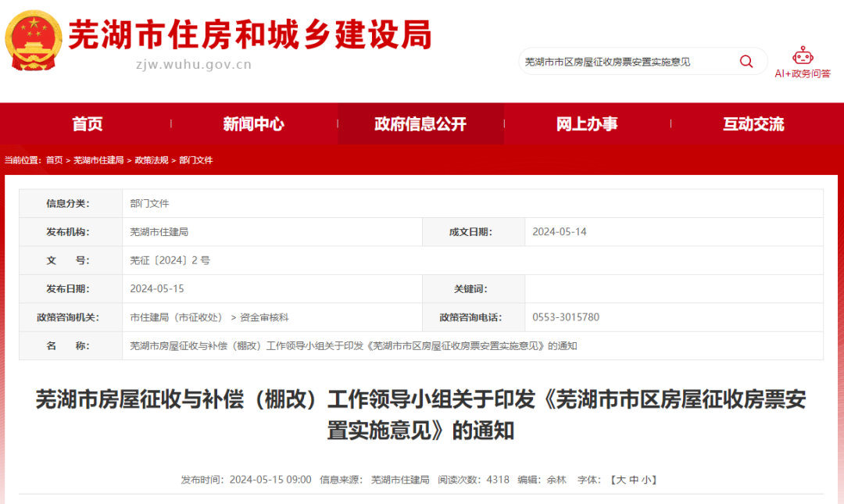
Task: Click the 部门文件 breadcrumb link
Action: [196, 160]
